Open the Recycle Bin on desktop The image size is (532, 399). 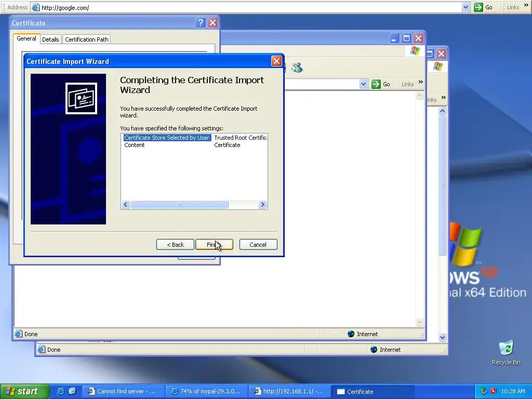[x=506, y=352]
